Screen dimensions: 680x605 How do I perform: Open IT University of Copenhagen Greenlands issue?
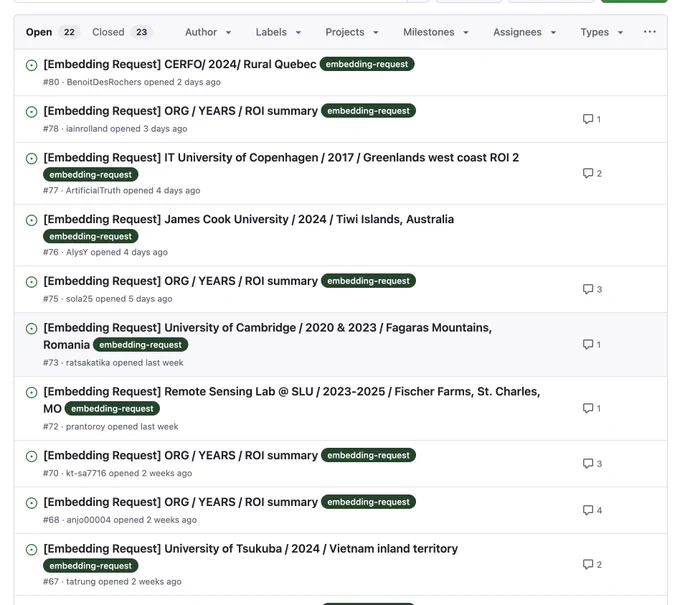click(x=281, y=157)
